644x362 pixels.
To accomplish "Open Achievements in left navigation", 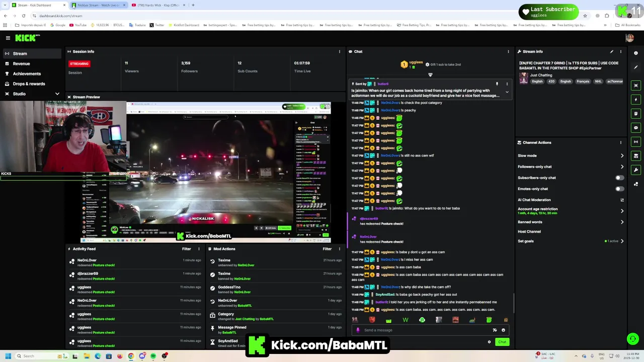I will click(31, 74).
